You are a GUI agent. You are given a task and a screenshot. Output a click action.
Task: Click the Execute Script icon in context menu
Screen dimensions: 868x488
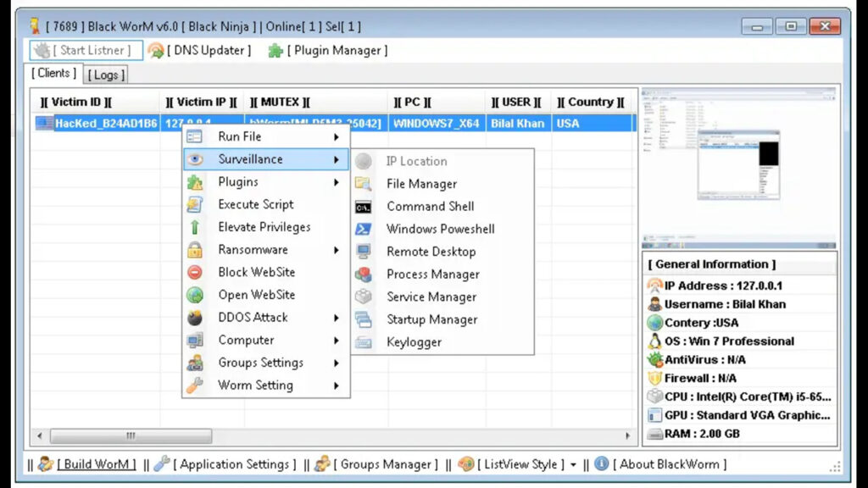[195, 204]
